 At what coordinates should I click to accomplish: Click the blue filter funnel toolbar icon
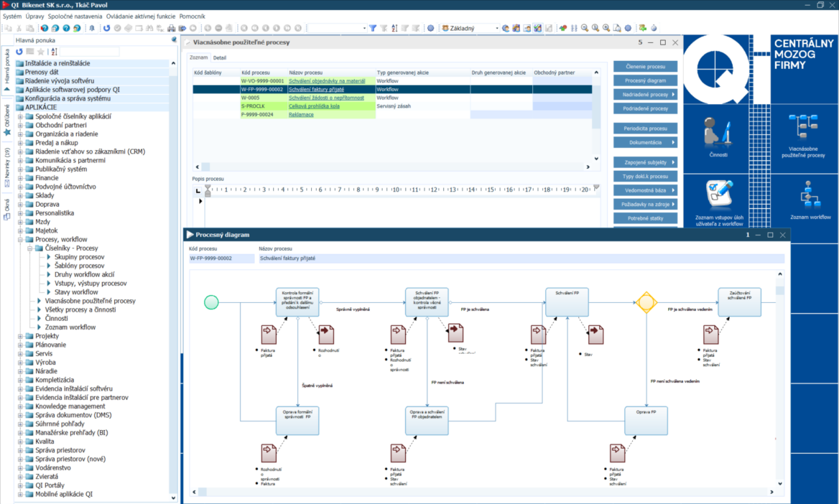pos(373,29)
